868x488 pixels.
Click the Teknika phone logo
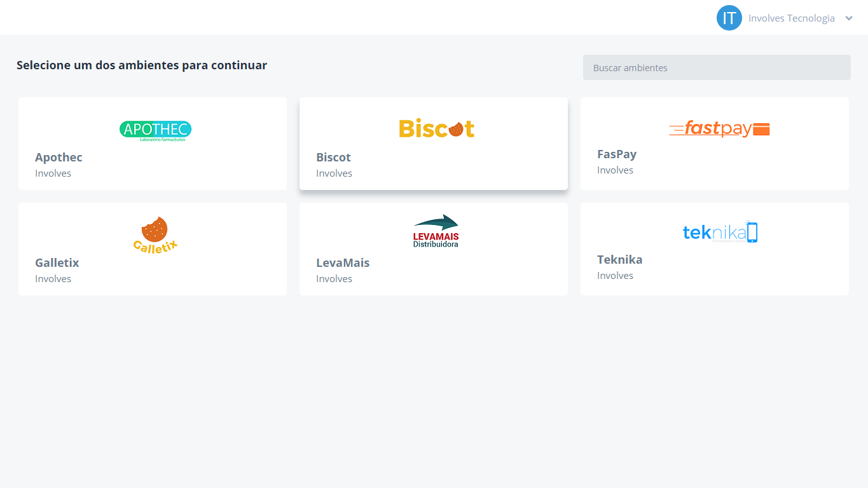point(720,232)
